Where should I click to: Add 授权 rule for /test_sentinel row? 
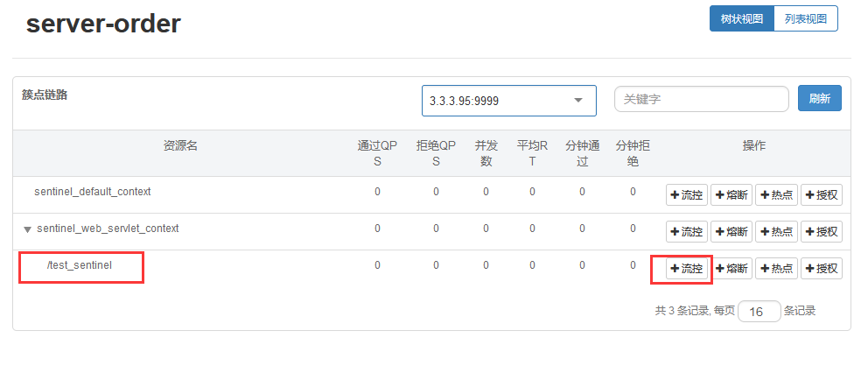(x=822, y=269)
